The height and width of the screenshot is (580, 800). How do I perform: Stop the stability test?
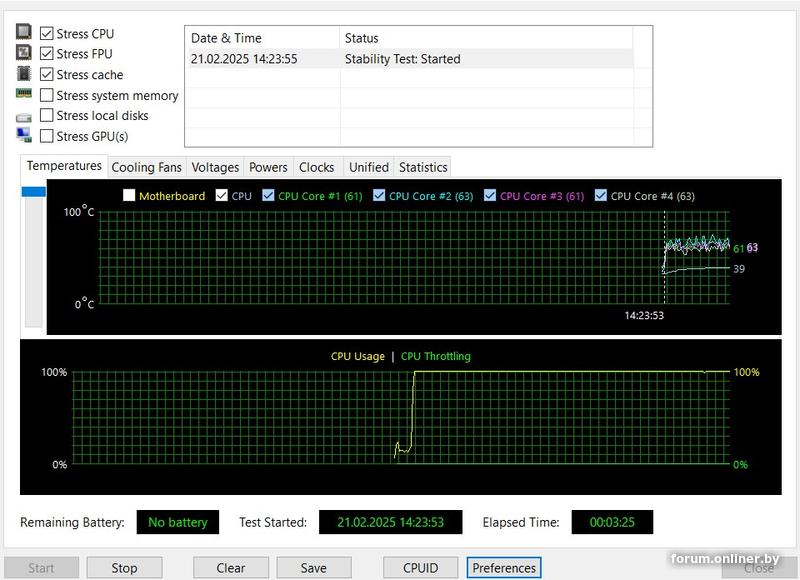(124, 568)
